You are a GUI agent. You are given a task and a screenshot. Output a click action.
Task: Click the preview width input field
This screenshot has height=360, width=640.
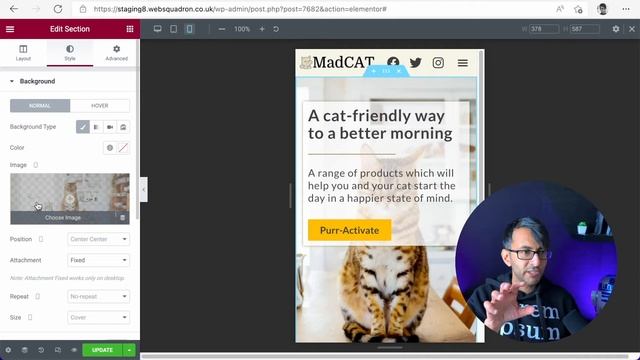(x=544, y=29)
